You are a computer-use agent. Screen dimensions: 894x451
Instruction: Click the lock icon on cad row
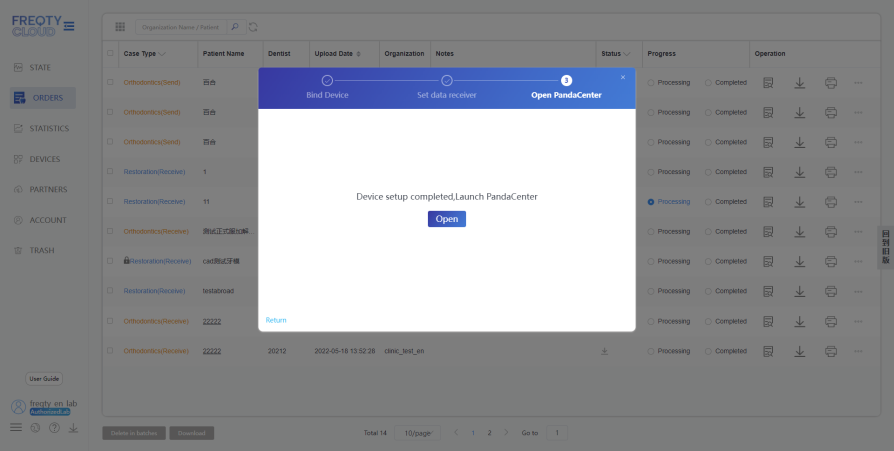[127, 261]
